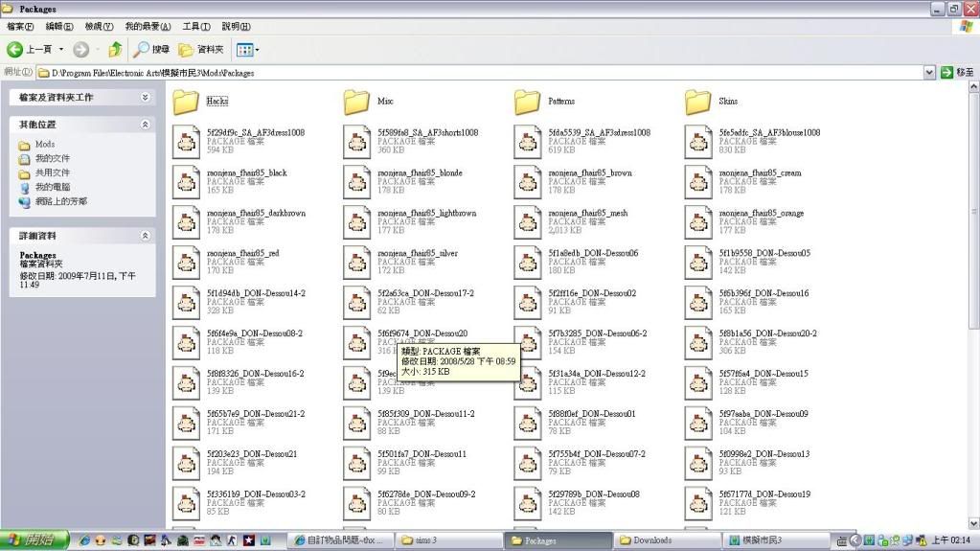Select the raonjena_fhair85_silver package file
Image resolution: width=980 pixels, height=551 pixels.
click(356, 263)
